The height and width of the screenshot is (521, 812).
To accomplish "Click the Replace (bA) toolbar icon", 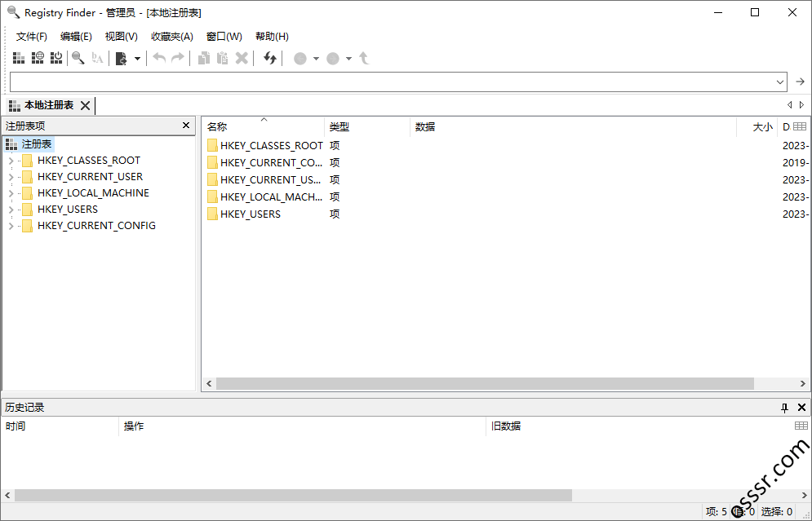I will tap(97, 58).
